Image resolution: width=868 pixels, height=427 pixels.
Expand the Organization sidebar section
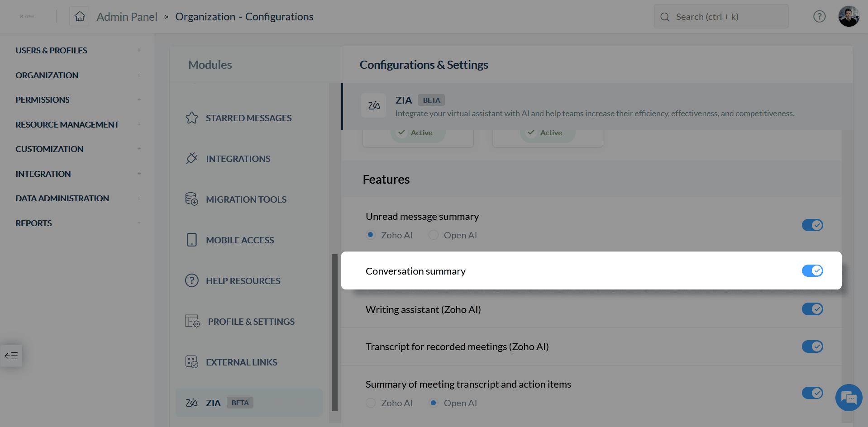click(x=139, y=75)
